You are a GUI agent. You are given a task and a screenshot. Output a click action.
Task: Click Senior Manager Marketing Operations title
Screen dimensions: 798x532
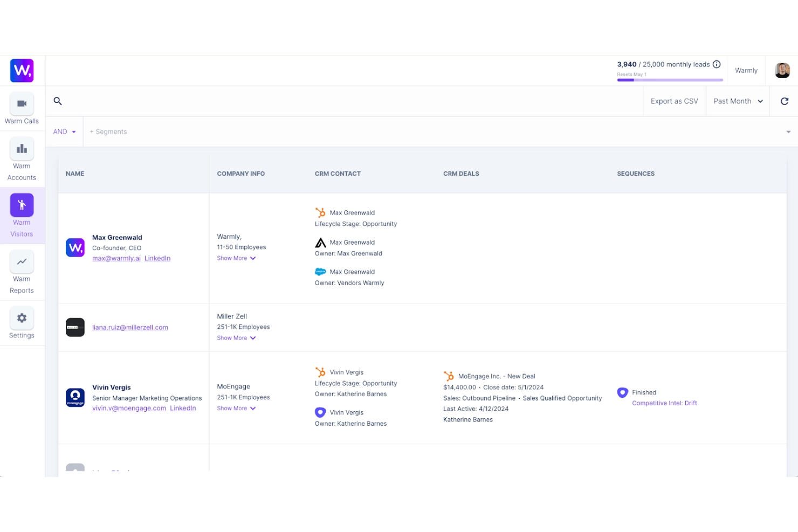click(x=147, y=398)
